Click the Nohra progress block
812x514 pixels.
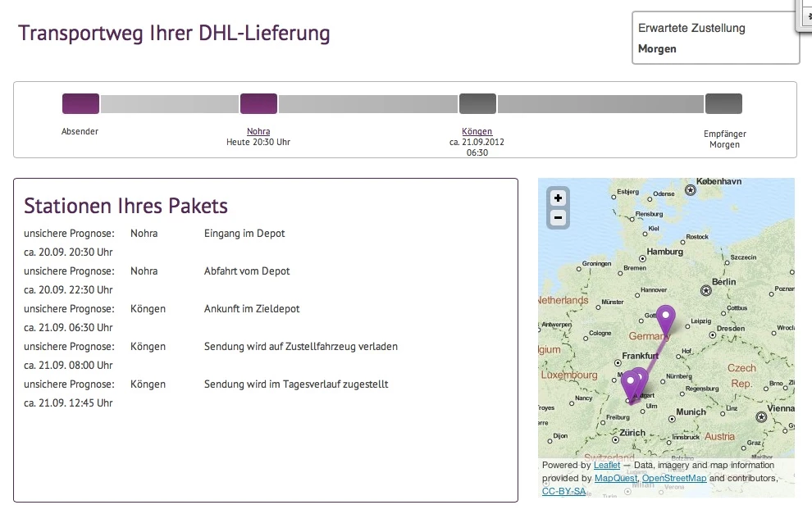[x=258, y=103]
